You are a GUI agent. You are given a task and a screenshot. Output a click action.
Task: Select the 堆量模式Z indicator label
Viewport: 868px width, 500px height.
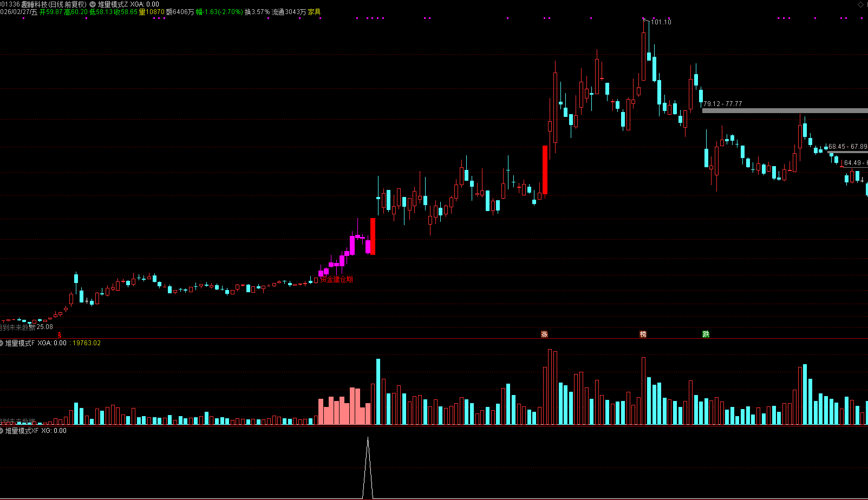(113, 4)
